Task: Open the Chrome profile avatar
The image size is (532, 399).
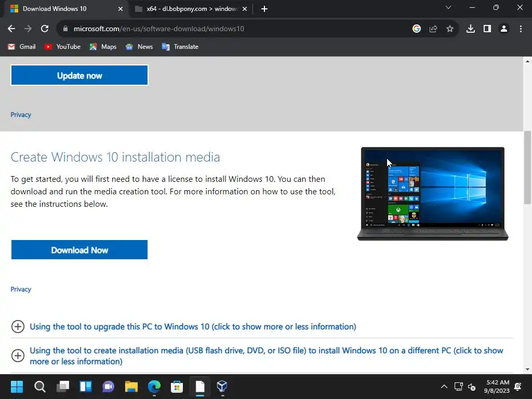Action: [x=504, y=29]
